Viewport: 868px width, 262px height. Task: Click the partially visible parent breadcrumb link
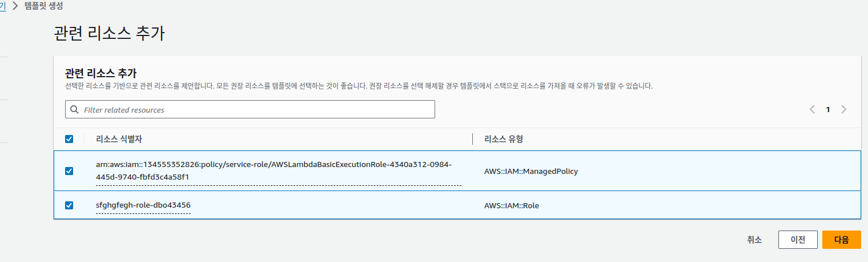click(x=3, y=7)
